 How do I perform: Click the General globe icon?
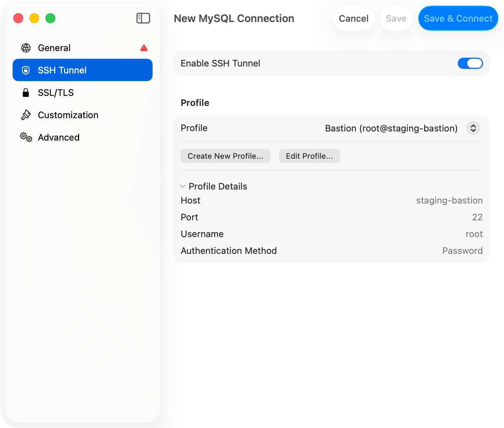coord(26,48)
